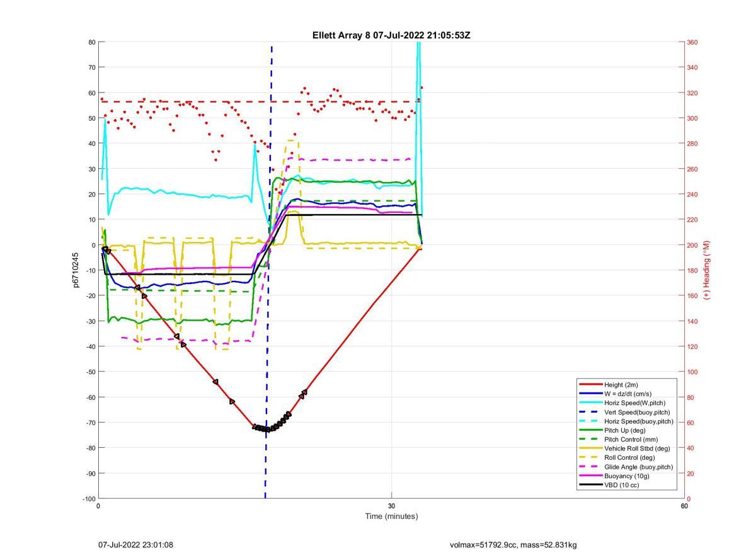
Task: Click legend label 'Vert Speed(buoy,pitch)'
Action: pyautogui.click(x=636, y=412)
